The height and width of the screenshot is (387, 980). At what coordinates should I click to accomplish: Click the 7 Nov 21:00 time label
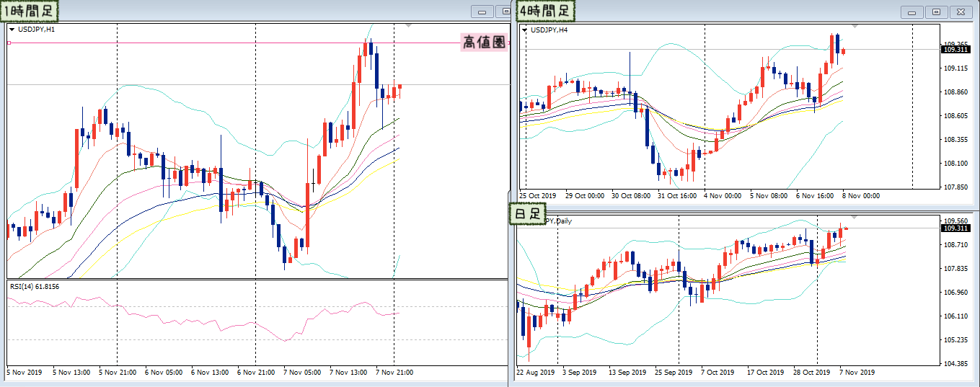[394, 373]
